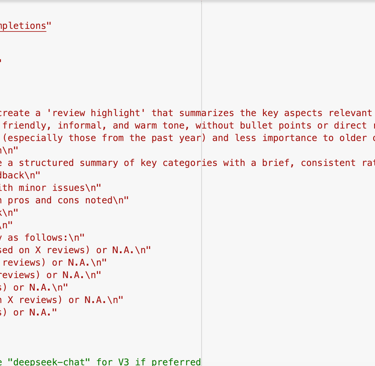Viewport: 375px width, 366px height.
Task: Click 'summarizes the key aspects relevant' text
Action: tap(275, 113)
